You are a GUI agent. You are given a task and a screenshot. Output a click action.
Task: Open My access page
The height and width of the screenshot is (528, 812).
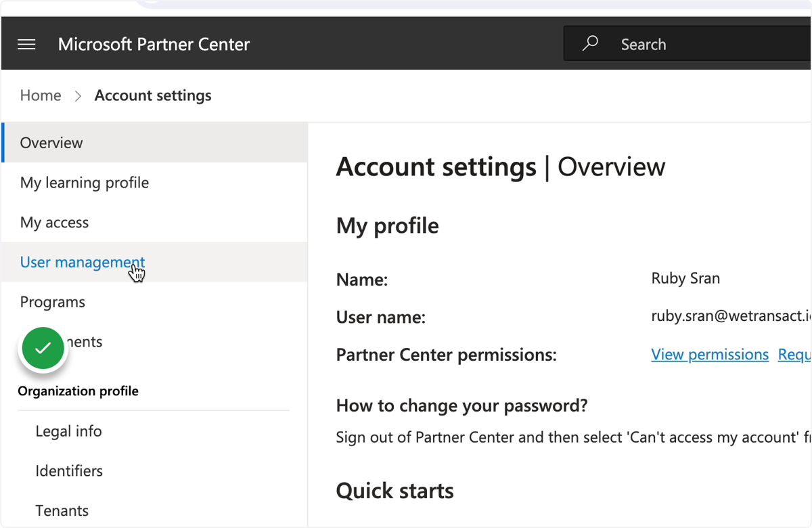tap(154, 223)
